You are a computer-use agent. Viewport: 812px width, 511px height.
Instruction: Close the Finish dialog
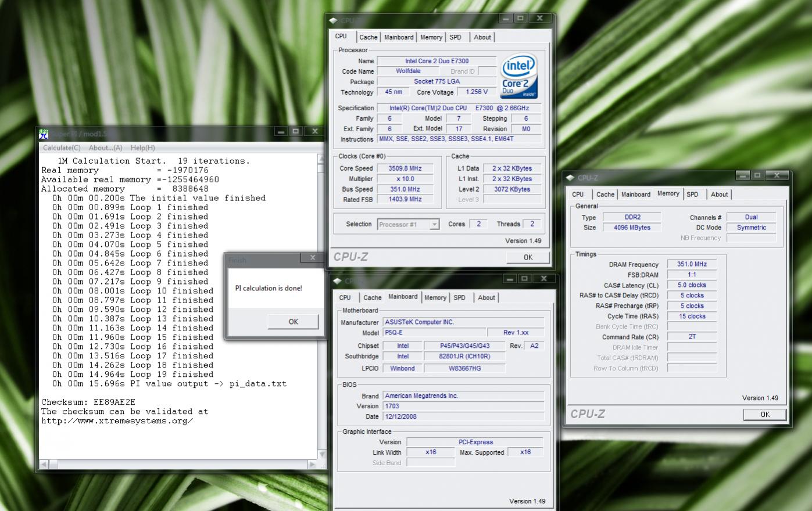tap(313, 258)
